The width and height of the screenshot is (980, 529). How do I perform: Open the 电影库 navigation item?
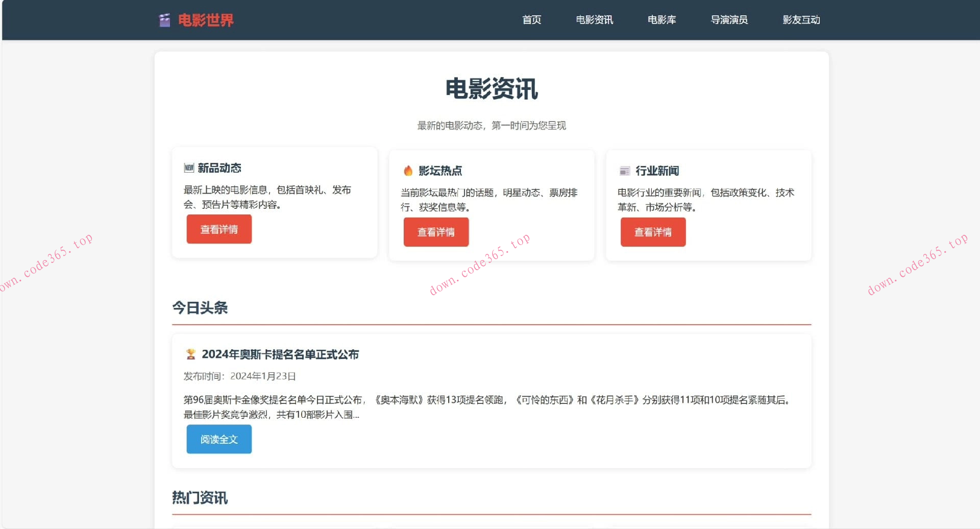pos(661,19)
